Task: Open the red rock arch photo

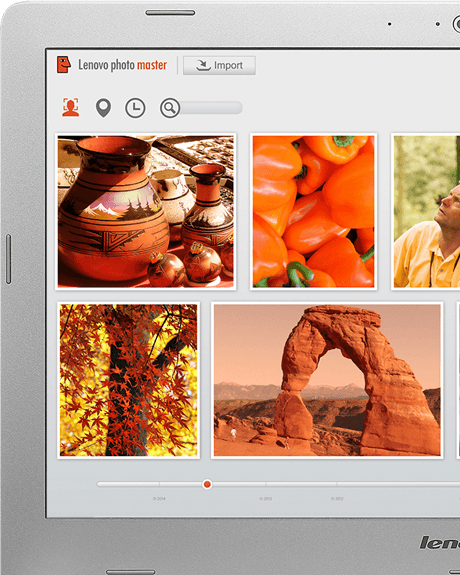Action: point(327,380)
